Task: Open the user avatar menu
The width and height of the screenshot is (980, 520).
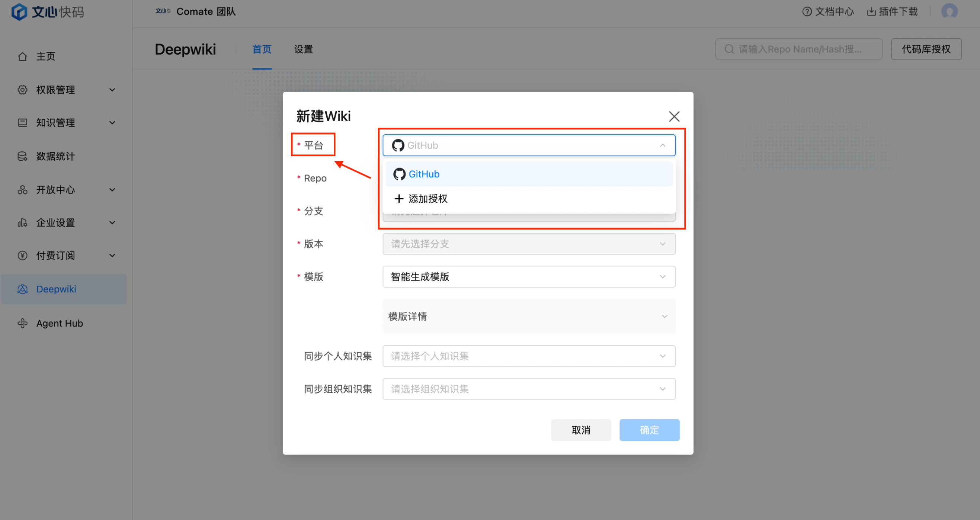Action: [949, 12]
